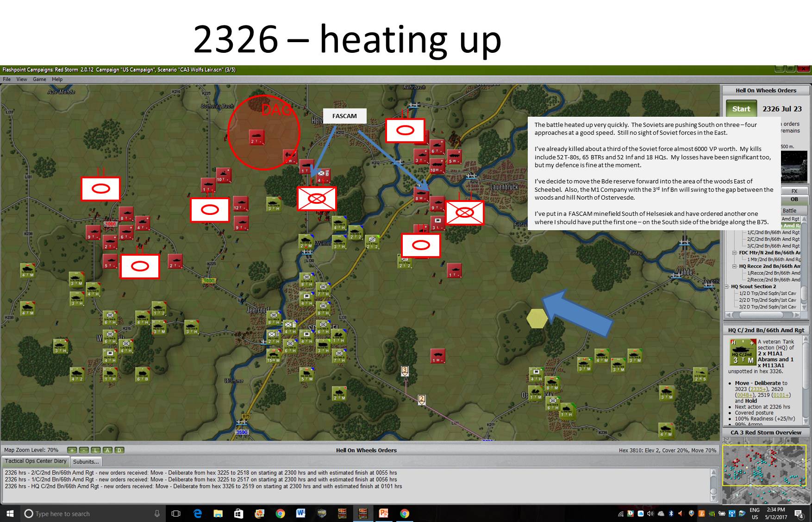This screenshot has height=522, width=812.
Task: Click the microphone icon in the search box
Action: pos(157,514)
